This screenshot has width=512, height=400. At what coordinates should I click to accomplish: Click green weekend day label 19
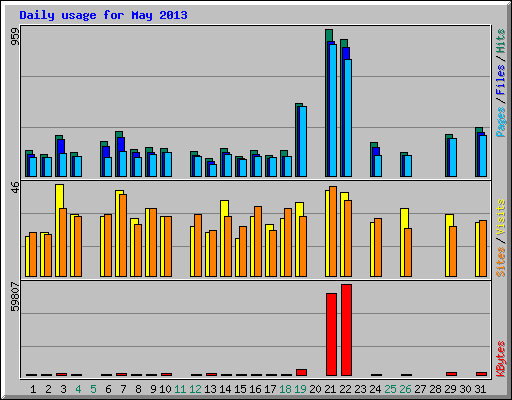(x=300, y=389)
